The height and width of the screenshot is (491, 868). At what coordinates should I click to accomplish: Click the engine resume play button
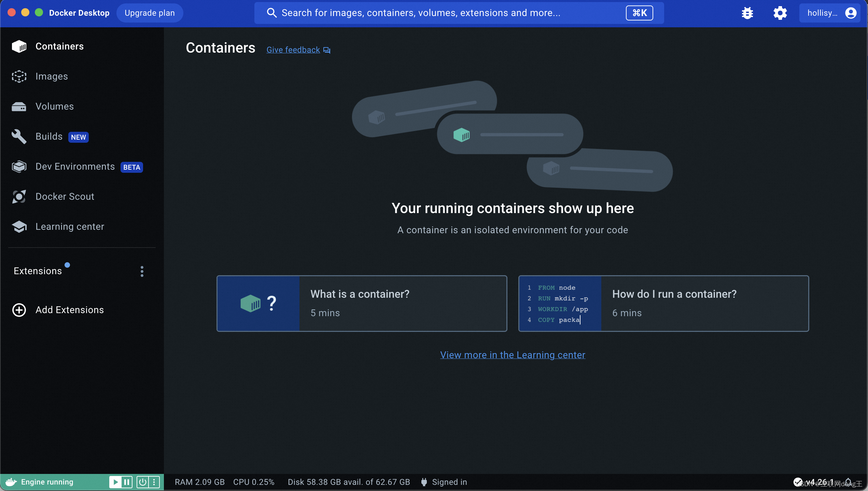click(115, 482)
